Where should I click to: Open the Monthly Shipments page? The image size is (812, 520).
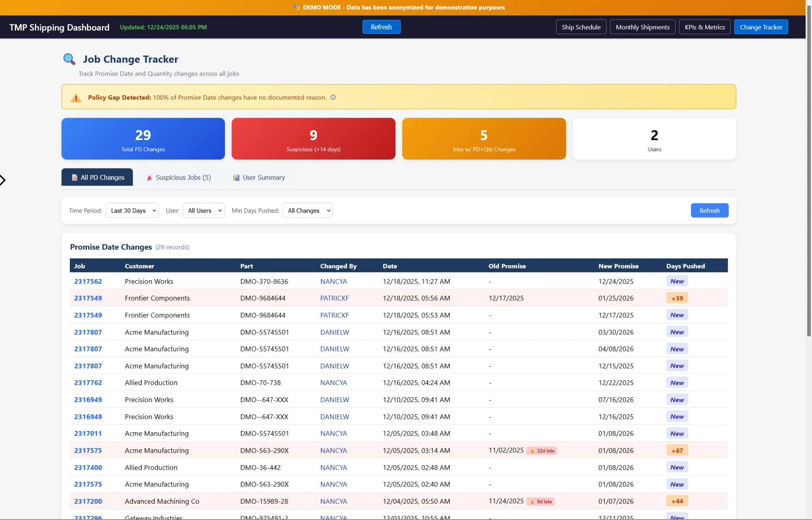pos(642,27)
